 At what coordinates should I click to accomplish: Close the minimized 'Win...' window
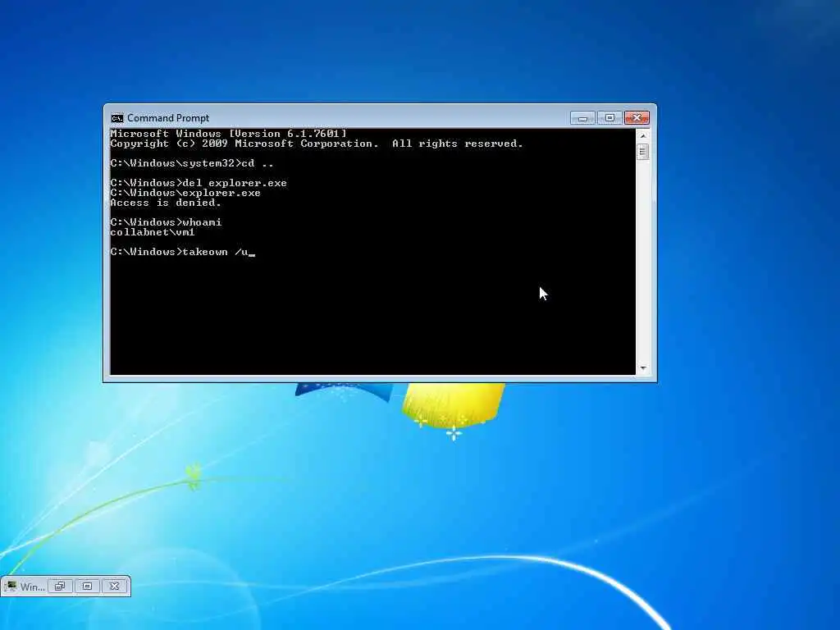[115, 586]
